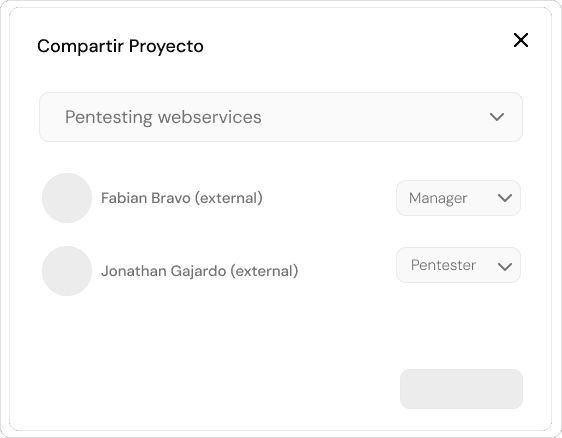
Task: Open Jonathan Gajardo's Pentester role dropdown
Action: click(458, 265)
